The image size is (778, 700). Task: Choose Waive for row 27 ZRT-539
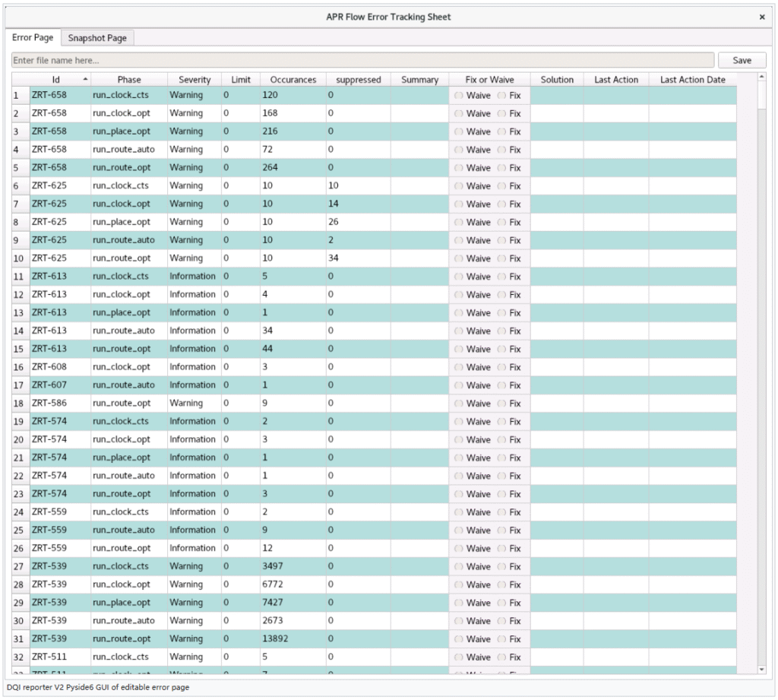point(458,567)
